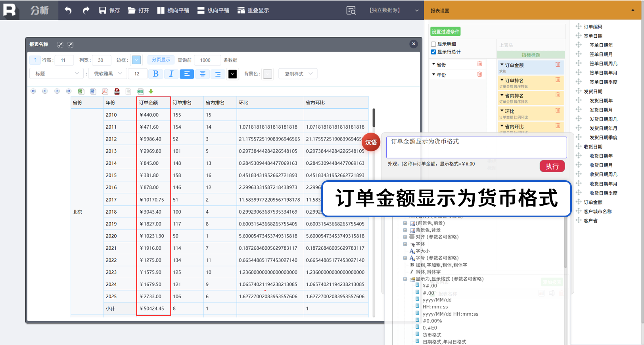Click the undo arrow in top toolbar
The height and width of the screenshot is (345, 644).
68,10
